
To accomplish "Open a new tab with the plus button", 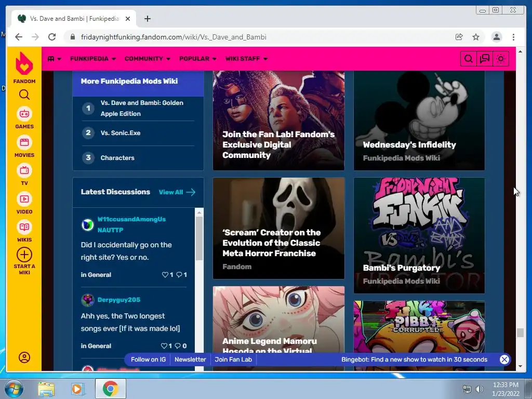I will click(x=147, y=19).
